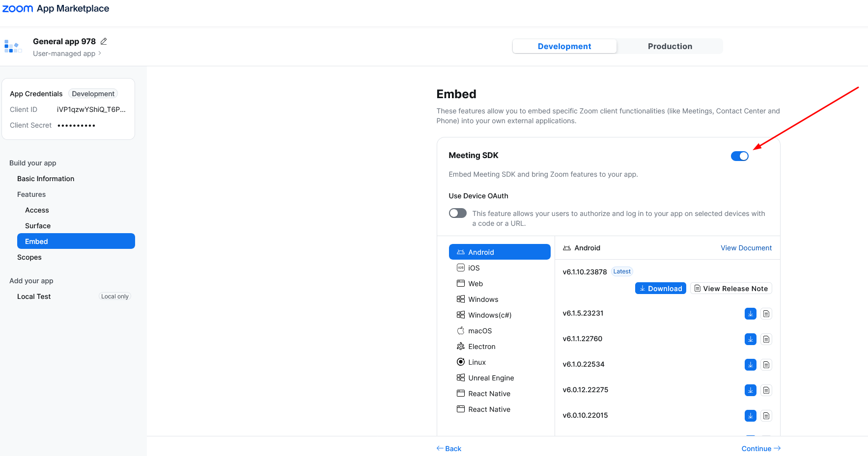Image resolution: width=868 pixels, height=456 pixels.
Task: Click the Back link
Action: click(449, 448)
